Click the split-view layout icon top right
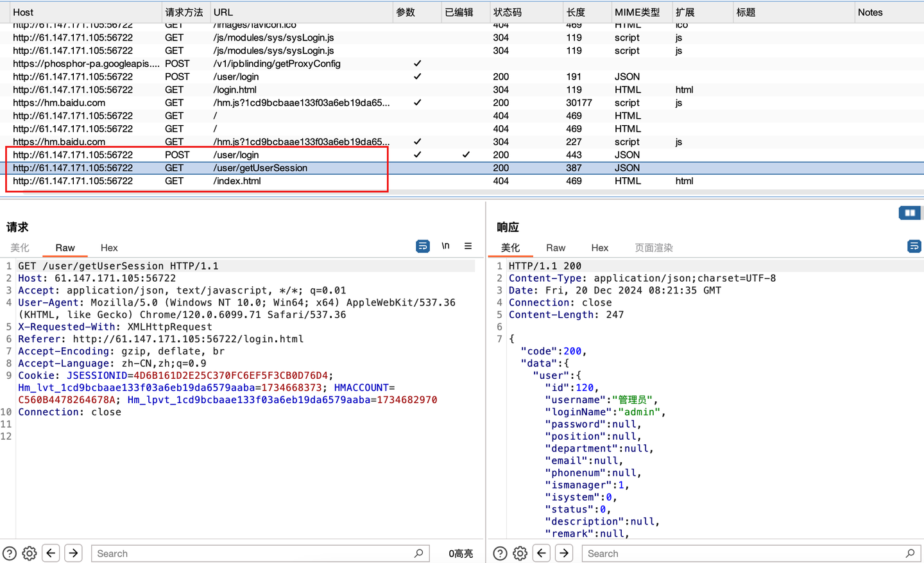Screen dimensions: 924x563 [910, 212]
